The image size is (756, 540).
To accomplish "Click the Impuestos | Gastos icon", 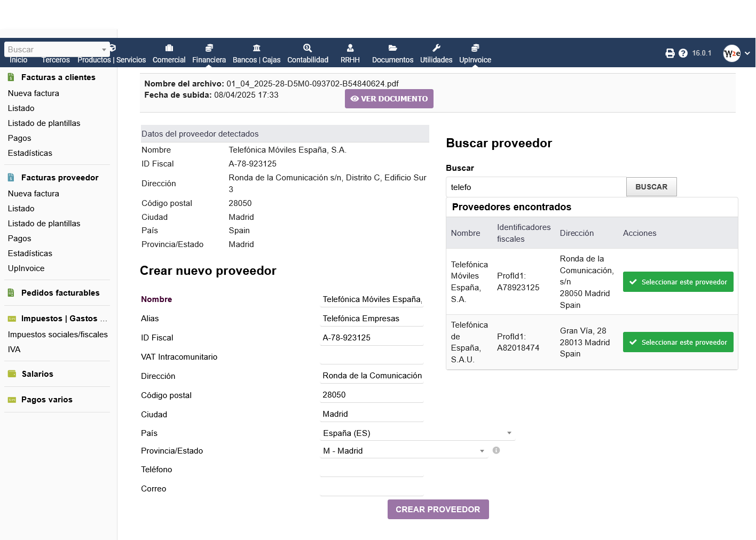I will click(12, 319).
